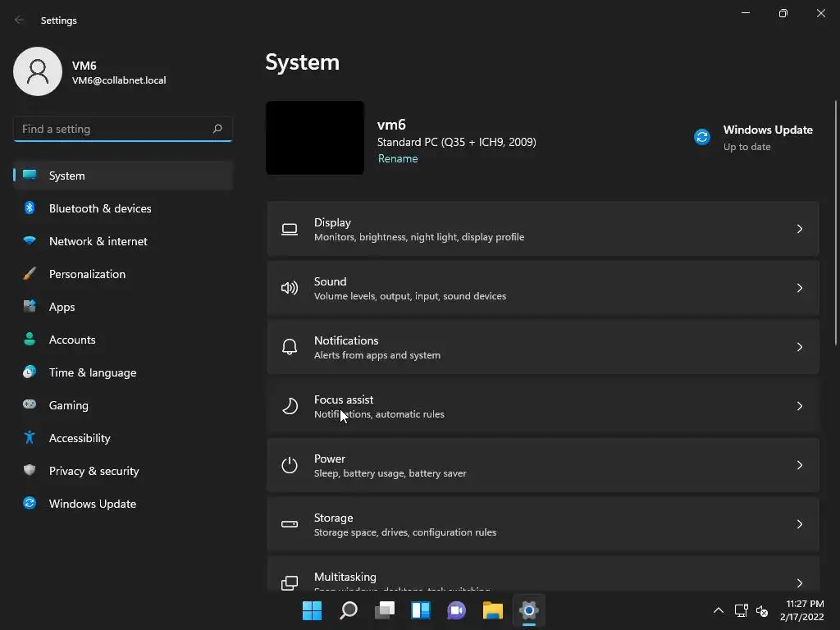
Task: Open Accounts in sidebar
Action: 123,340
